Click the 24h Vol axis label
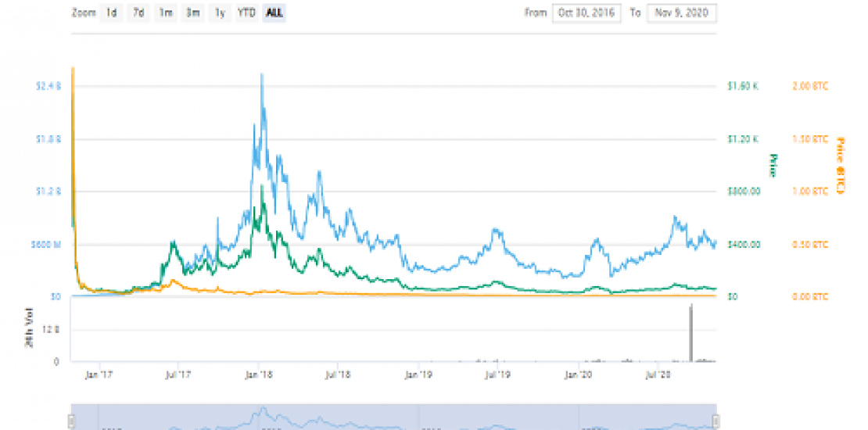The width and height of the screenshot is (868, 430). pos(29,329)
